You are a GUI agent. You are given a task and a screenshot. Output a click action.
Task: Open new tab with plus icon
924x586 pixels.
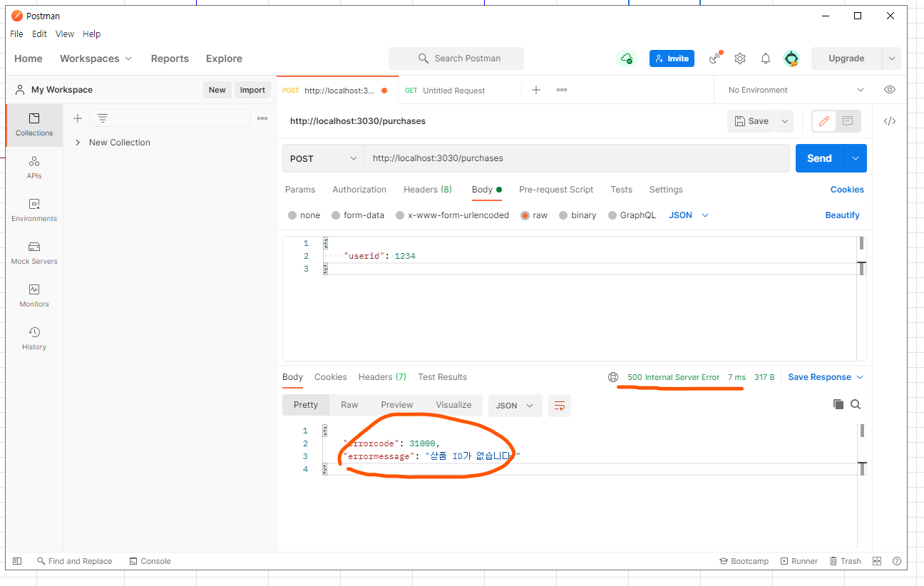tap(536, 90)
